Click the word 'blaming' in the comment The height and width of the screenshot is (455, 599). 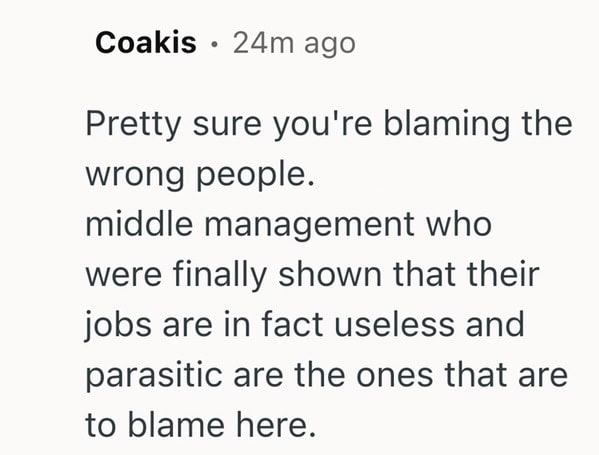click(446, 125)
